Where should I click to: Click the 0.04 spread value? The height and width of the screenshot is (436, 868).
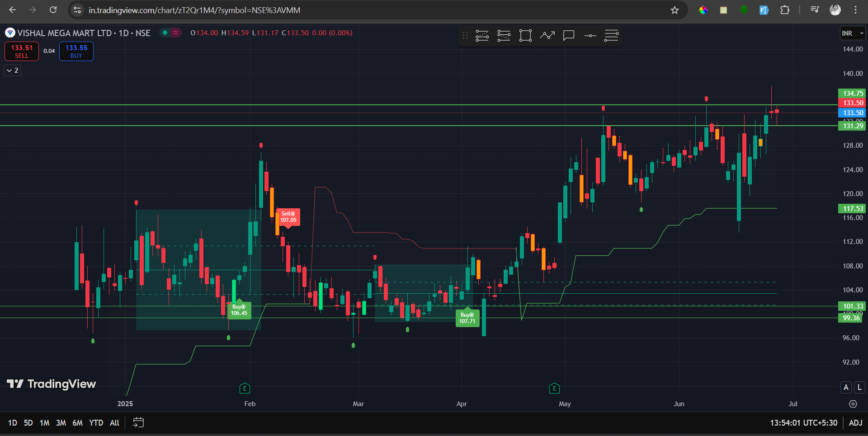(49, 51)
